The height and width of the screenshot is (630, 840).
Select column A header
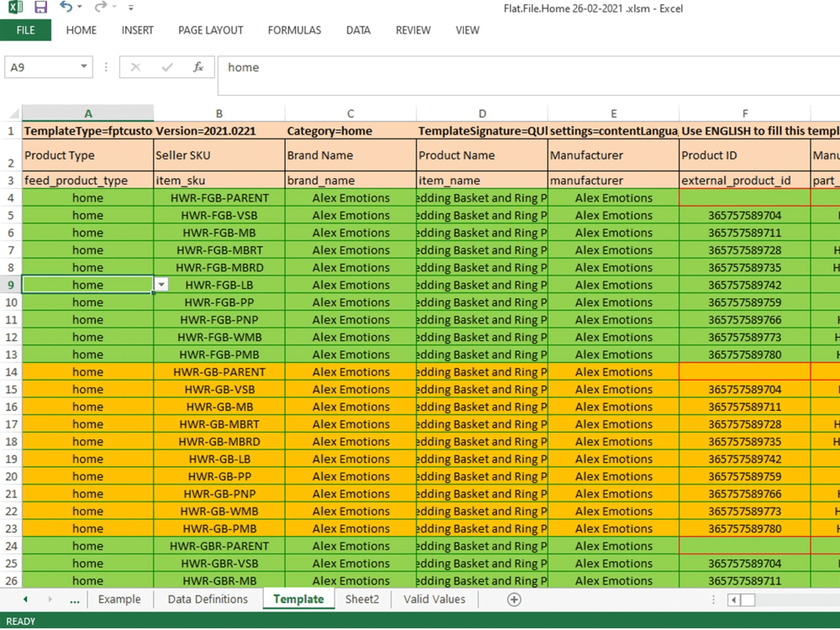pyautogui.click(x=88, y=113)
